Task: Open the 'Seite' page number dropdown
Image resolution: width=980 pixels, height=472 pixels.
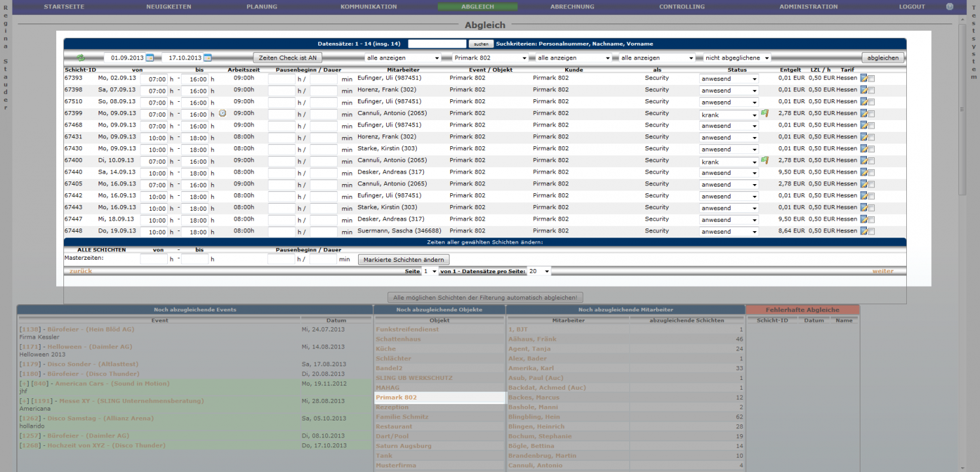Action: (430, 271)
